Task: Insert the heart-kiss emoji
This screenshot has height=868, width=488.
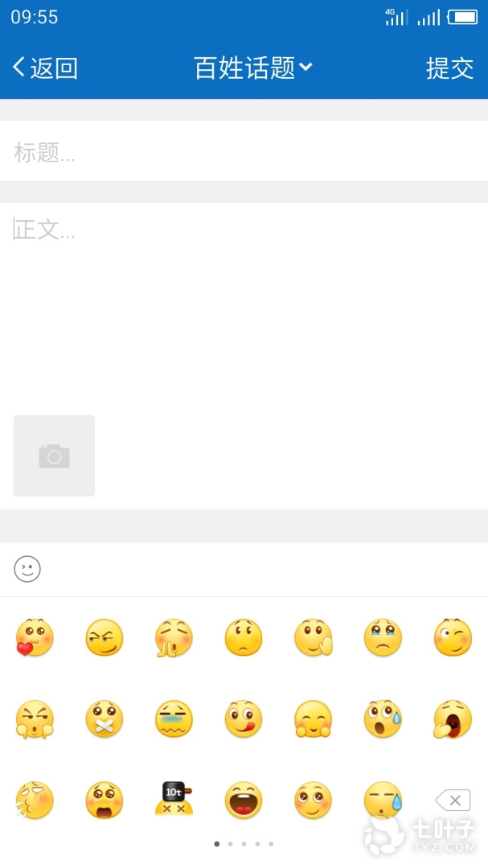Action: (35, 637)
